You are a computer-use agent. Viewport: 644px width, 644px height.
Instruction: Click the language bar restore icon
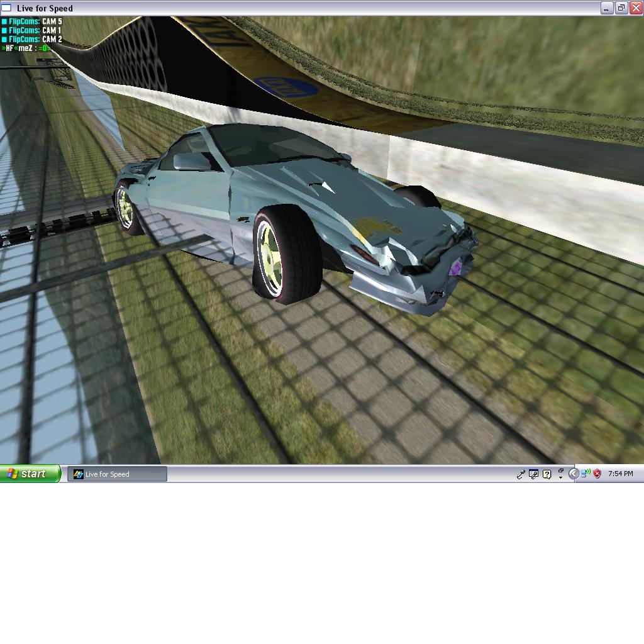[560, 470]
